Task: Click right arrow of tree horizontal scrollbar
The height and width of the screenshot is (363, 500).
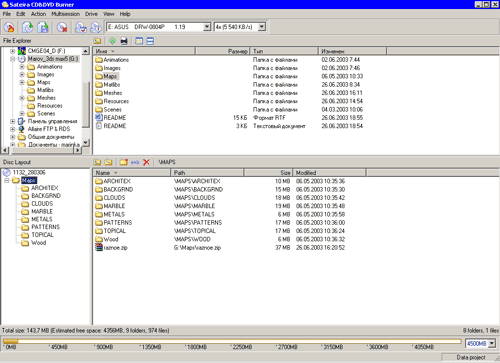Action: 77,150
